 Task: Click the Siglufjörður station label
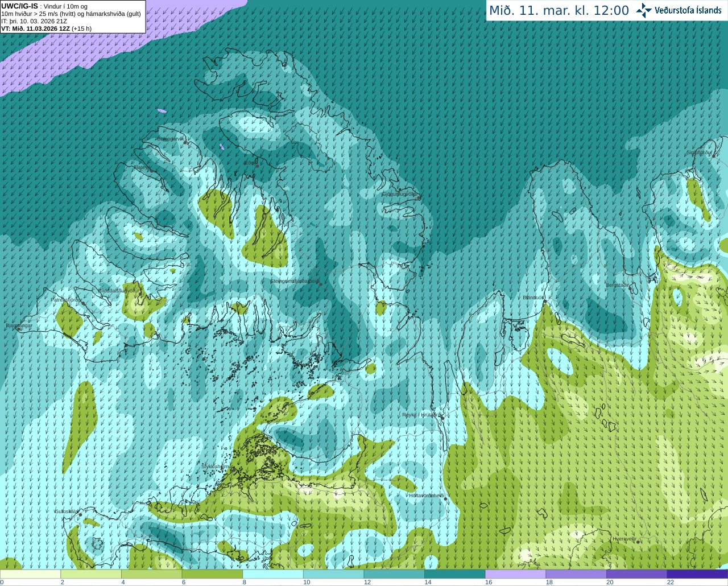point(699,152)
